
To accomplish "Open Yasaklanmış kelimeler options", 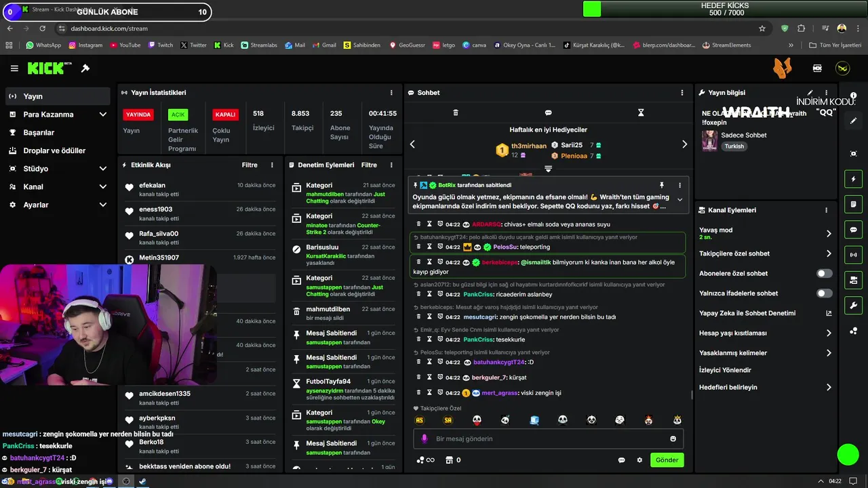I will click(x=765, y=353).
